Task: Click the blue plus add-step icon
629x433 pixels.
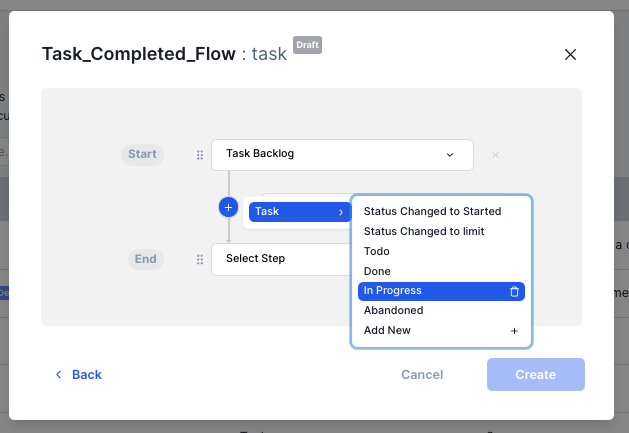Action: (228, 208)
